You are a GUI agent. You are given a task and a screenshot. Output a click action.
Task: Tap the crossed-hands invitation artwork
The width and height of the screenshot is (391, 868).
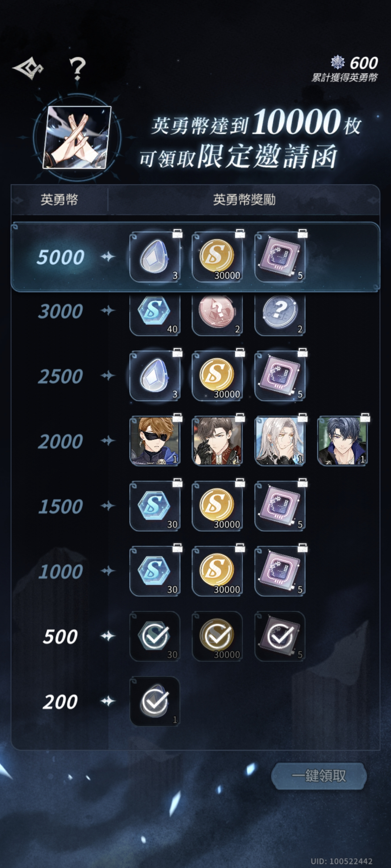click(77, 137)
